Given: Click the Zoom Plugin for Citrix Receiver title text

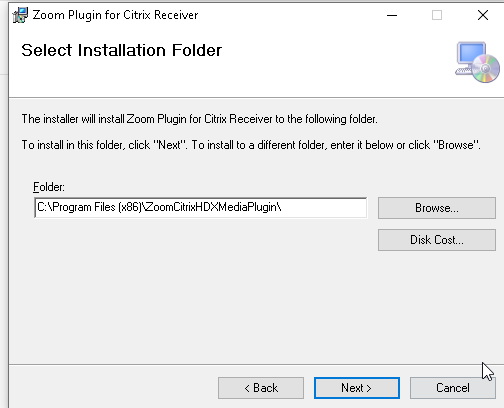Looking at the screenshot, I should coord(115,15).
